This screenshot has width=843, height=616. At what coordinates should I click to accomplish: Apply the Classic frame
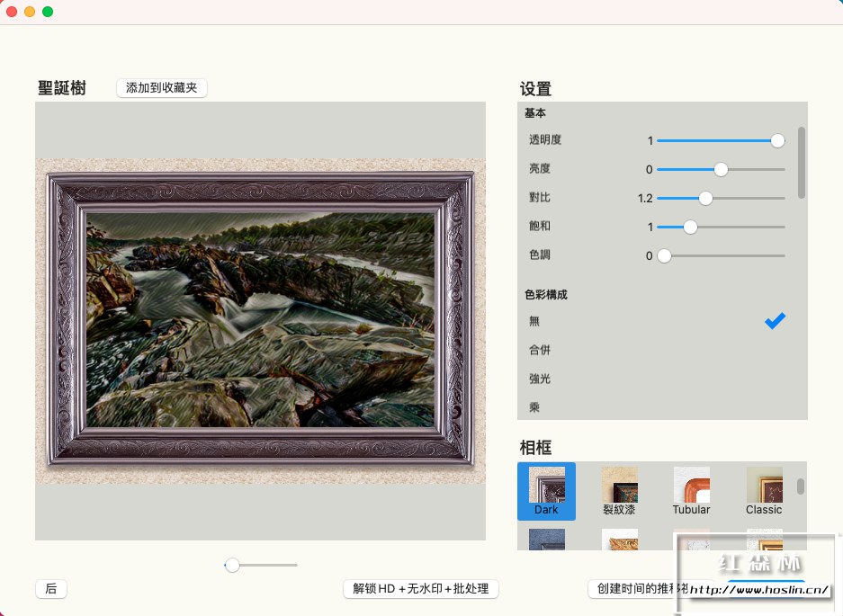pos(764,491)
